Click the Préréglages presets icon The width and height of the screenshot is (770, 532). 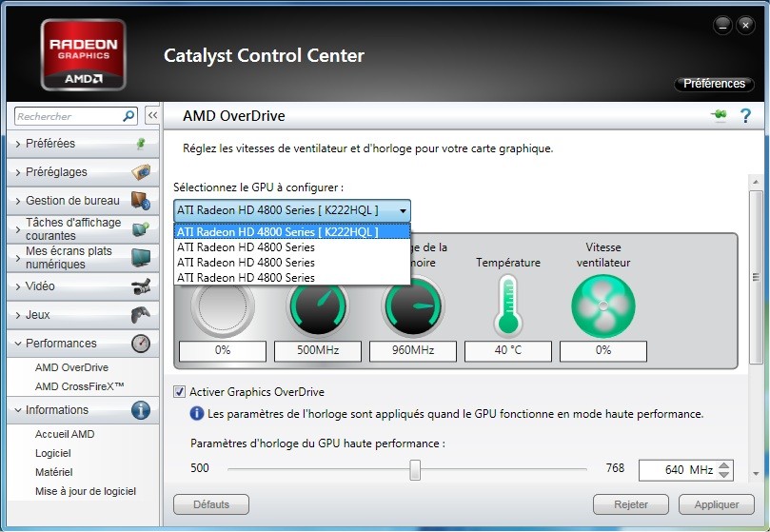141,172
